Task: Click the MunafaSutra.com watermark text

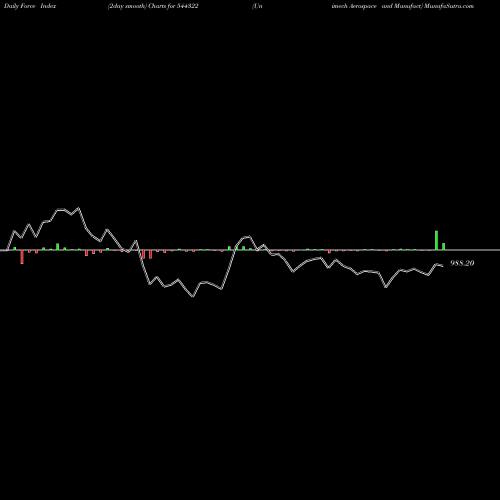Action: click(449, 6)
